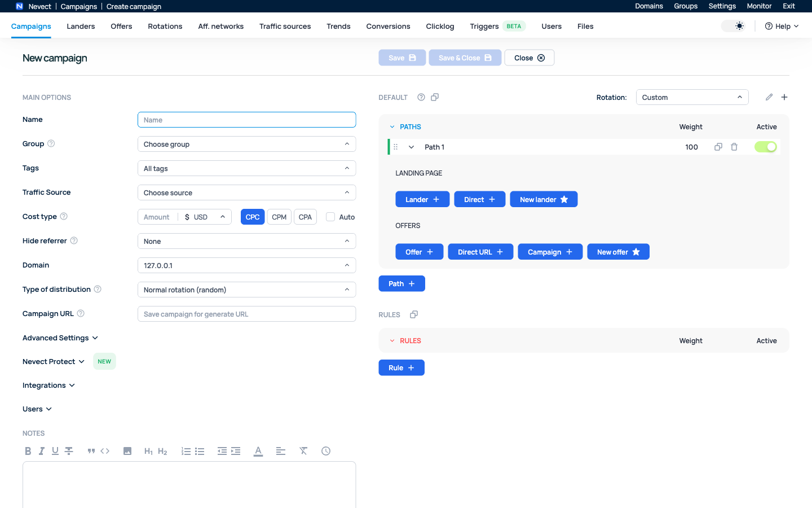This screenshot has width=812, height=508.
Task: Open the Choose group dropdown
Action: pos(247,144)
